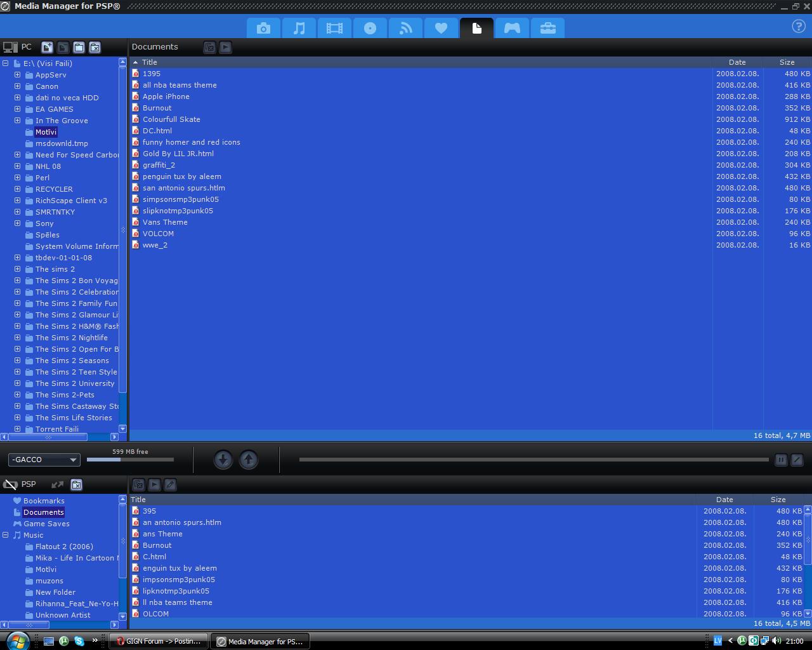The image size is (812, 650).
Task: Collapse the Music tree node
Action: (x=6, y=535)
